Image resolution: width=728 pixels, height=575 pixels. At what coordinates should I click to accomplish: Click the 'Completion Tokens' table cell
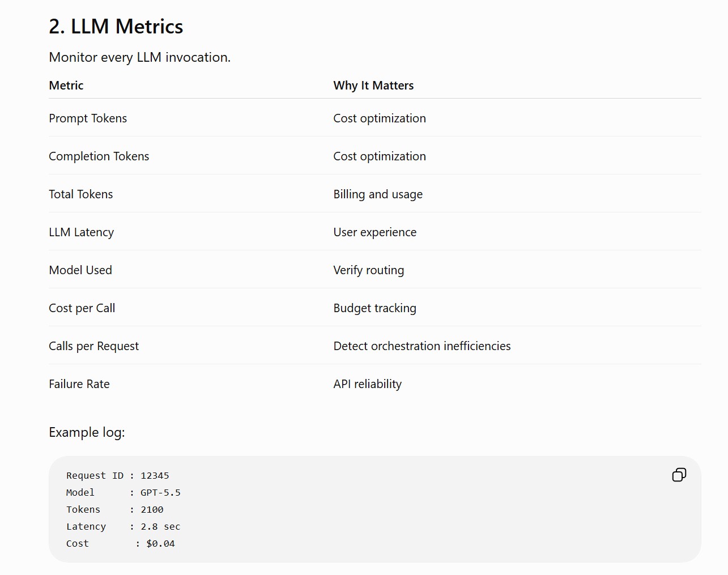click(99, 156)
